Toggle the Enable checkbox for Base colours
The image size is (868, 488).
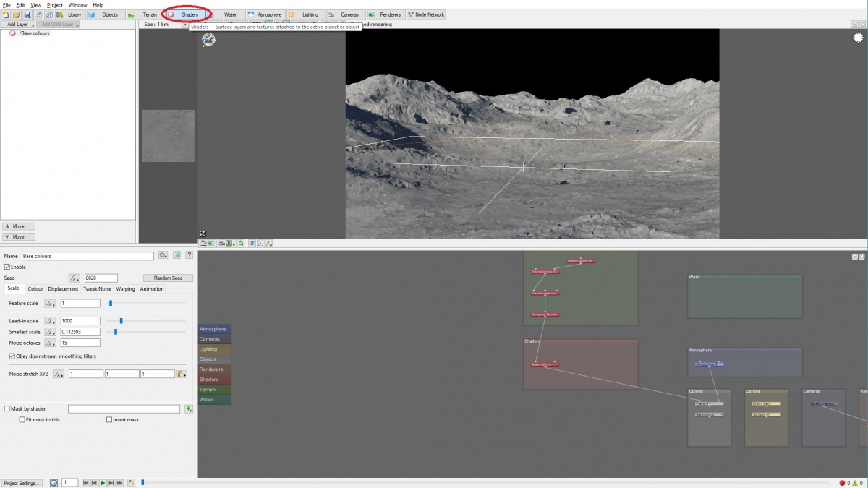(x=9, y=267)
